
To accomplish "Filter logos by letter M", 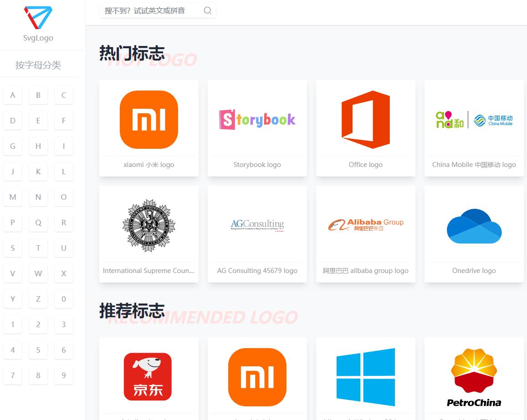I will 13,197.
